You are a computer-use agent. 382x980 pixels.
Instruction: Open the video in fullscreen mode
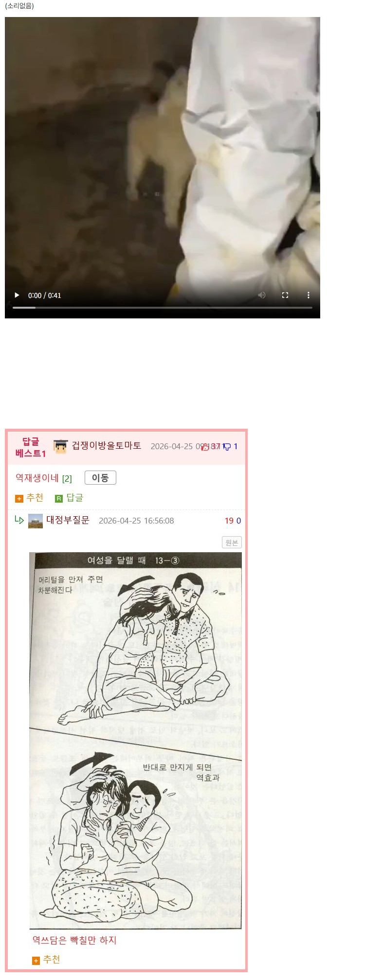click(x=285, y=295)
